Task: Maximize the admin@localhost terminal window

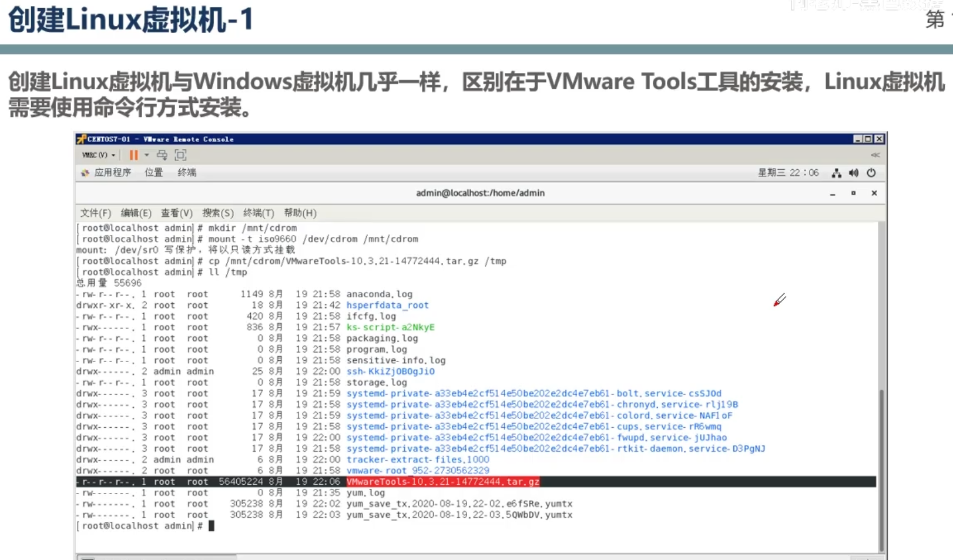Action: click(853, 193)
